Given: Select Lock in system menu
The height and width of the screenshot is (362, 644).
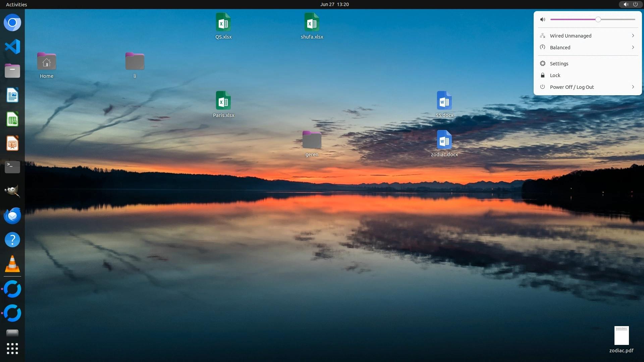Looking at the screenshot, I should click(x=555, y=75).
